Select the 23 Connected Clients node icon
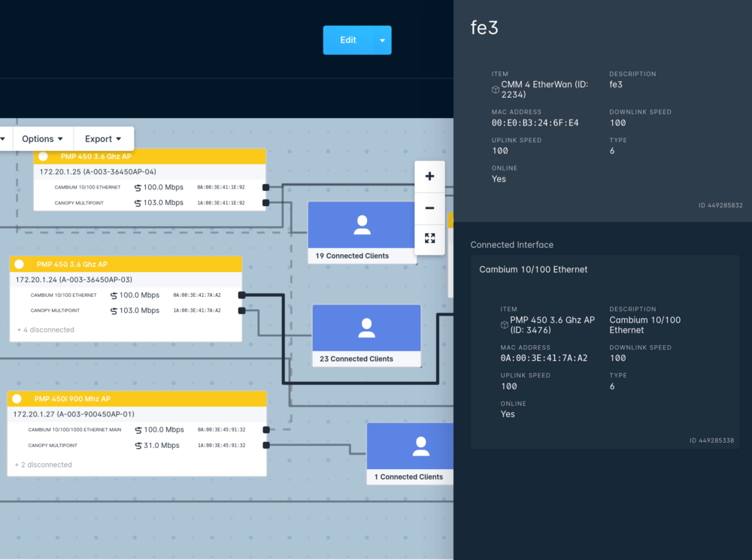This screenshot has width=752, height=560. [x=366, y=328]
